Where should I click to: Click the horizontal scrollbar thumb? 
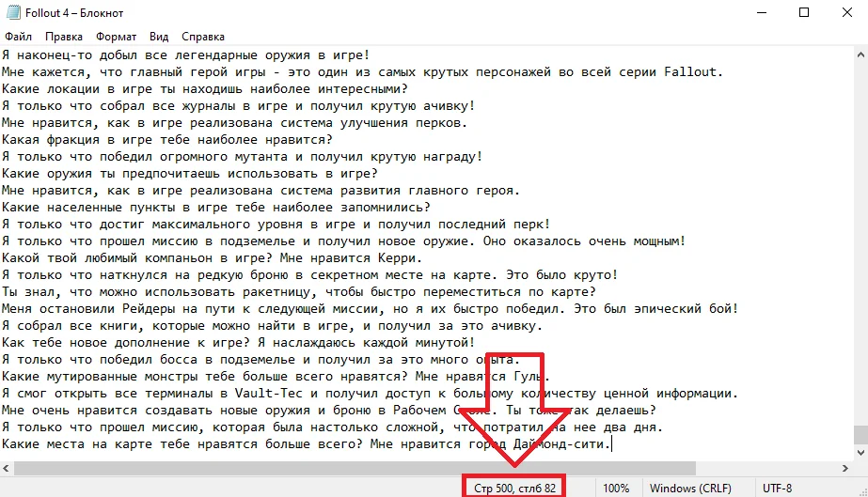point(355,468)
